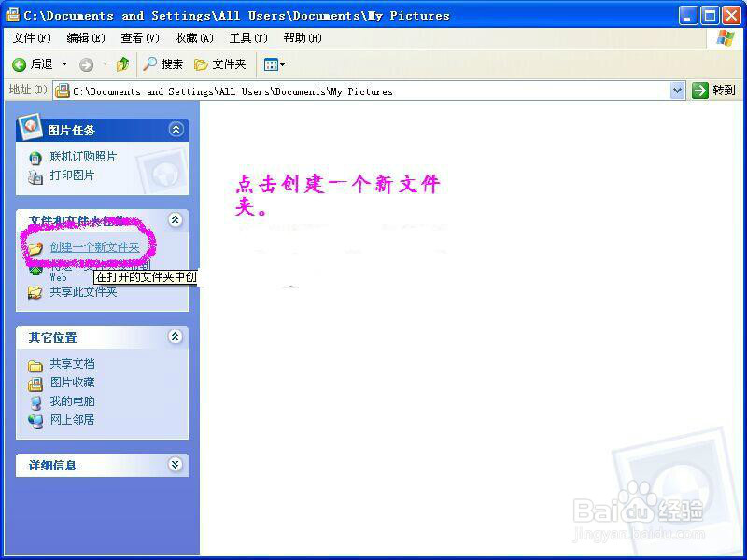This screenshot has width=747, height=560.
Task: Open the 文件(F) menu
Action: [32, 38]
